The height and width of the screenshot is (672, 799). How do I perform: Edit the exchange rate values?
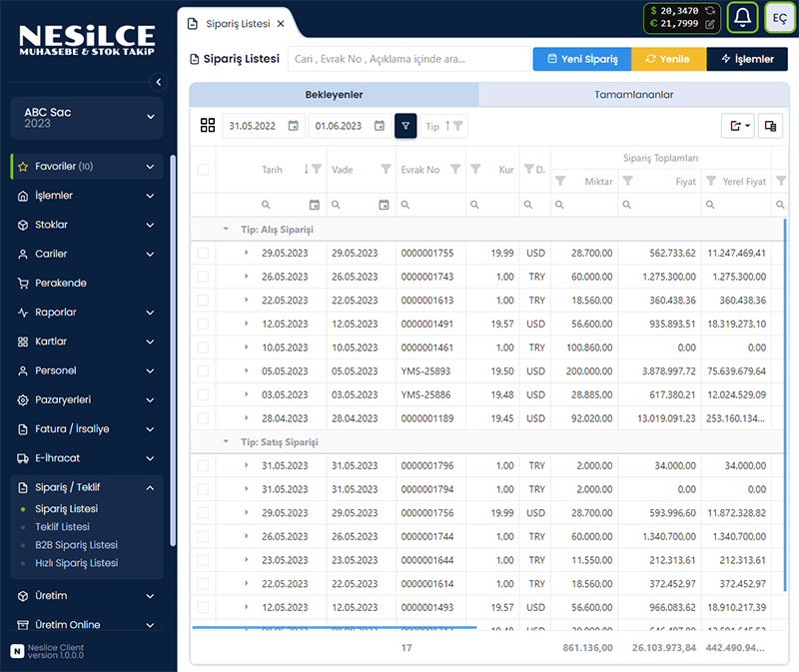(x=710, y=24)
